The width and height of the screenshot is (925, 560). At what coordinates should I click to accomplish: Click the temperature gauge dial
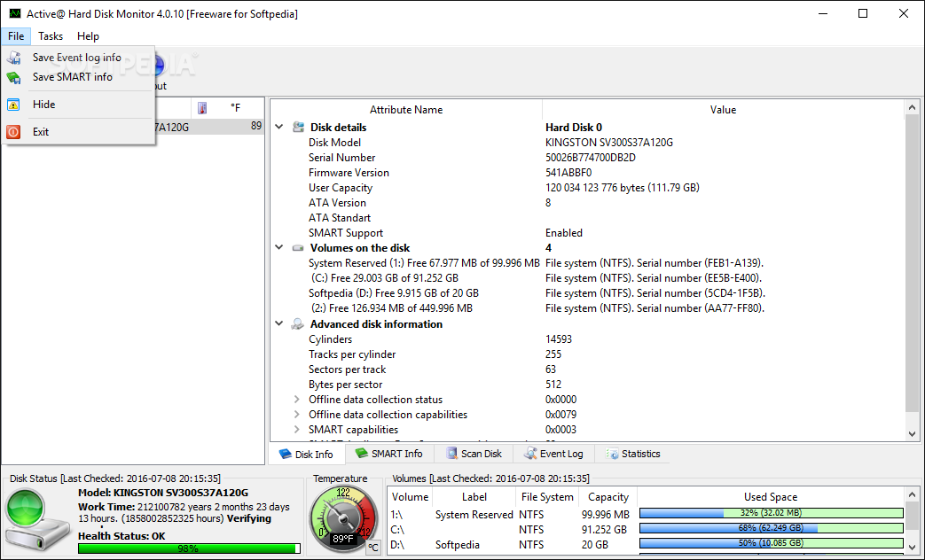[342, 518]
